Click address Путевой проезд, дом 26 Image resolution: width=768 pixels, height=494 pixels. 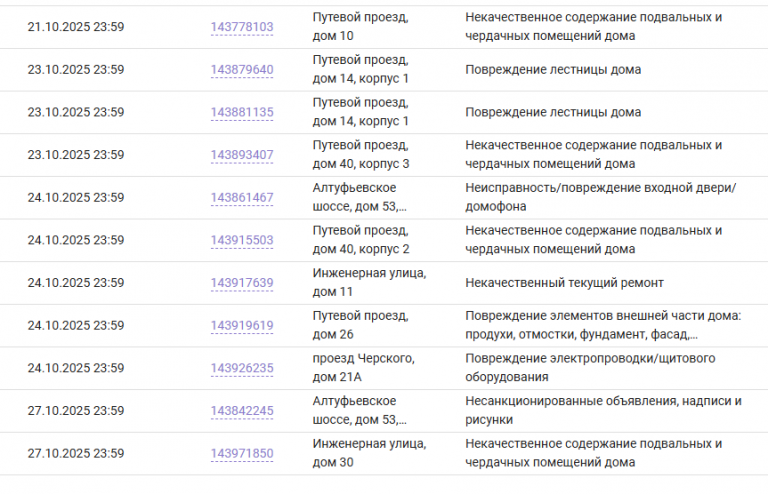(360, 325)
